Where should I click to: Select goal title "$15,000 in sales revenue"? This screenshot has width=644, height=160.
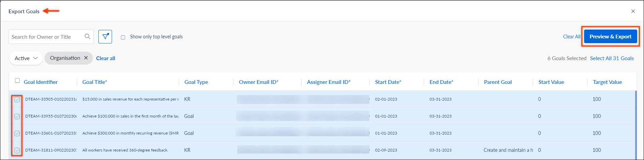pos(130,99)
